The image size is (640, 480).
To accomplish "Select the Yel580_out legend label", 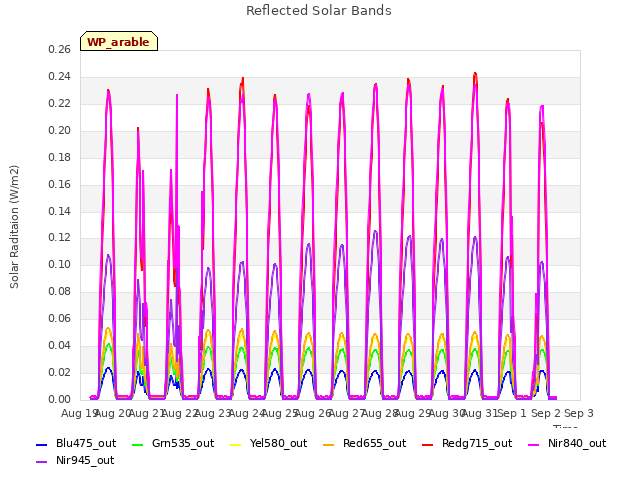I will [278, 443].
